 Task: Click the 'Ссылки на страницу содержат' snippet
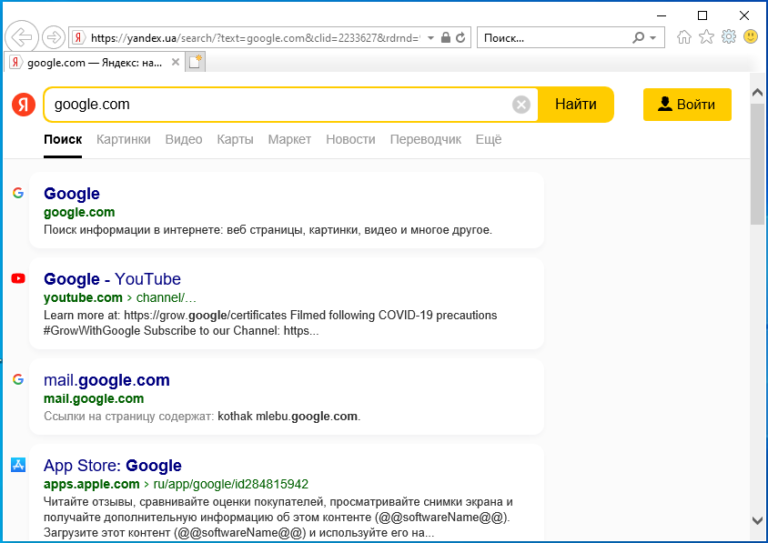click(202, 416)
